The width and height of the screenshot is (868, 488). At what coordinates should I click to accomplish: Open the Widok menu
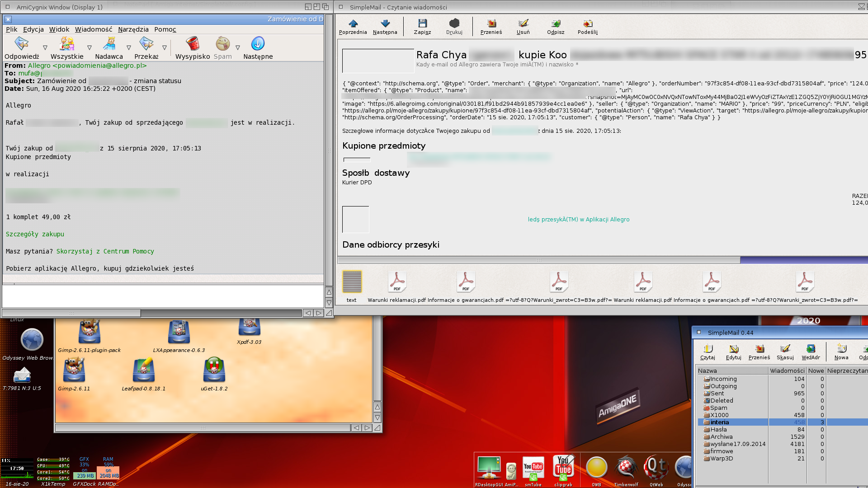59,29
